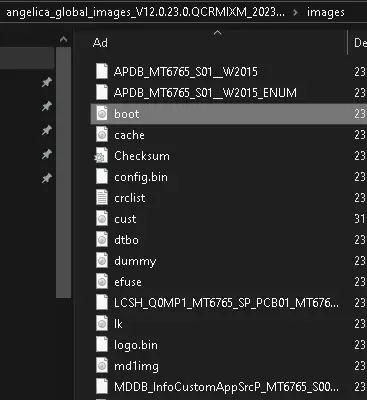Screen dimensions: 367x400
Task: Open the images breadcrumb segment
Action: click(326, 12)
